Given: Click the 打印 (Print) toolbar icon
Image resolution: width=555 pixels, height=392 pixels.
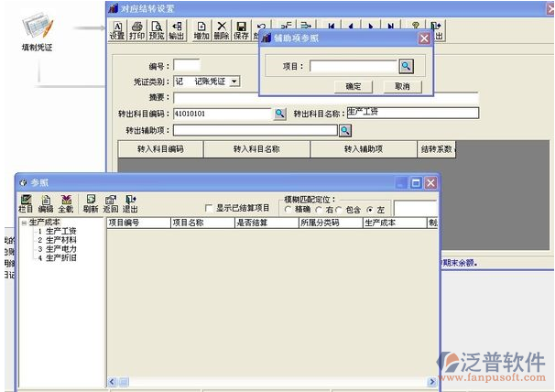Looking at the screenshot, I should (136, 30).
